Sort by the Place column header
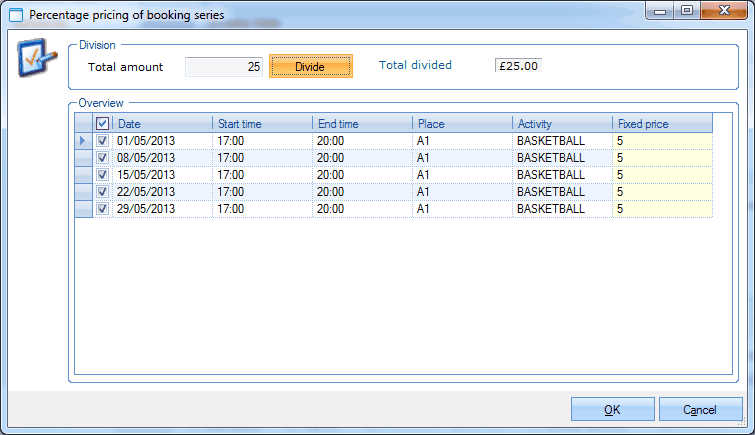This screenshot has height=435, width=755. coord(462,124)
